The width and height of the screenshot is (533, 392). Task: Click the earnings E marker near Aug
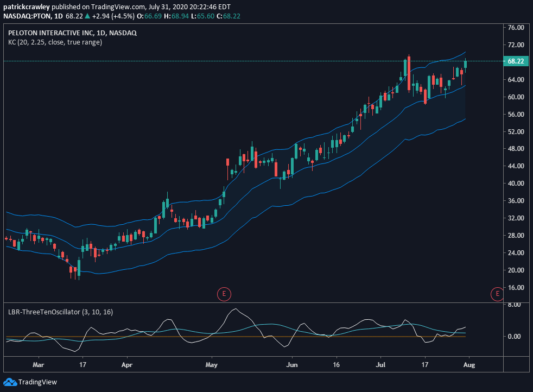click(x=497, y=294)
